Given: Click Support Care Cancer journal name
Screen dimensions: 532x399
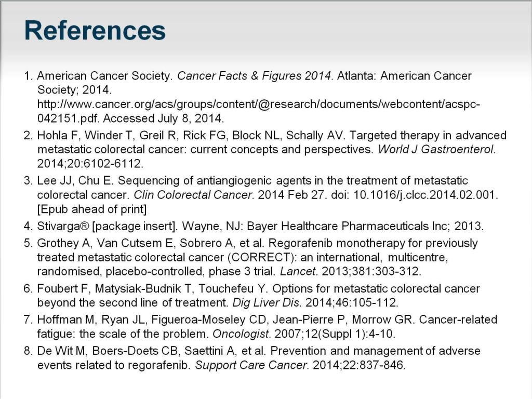Looking at the screenshot, I should (x=252, y=365).
